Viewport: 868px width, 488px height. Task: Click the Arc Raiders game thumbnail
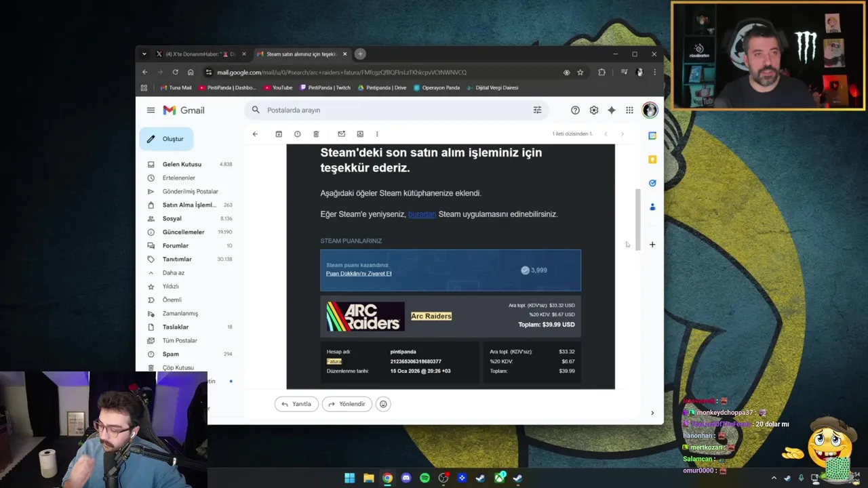pyautogui.click(x=366, y=317)
